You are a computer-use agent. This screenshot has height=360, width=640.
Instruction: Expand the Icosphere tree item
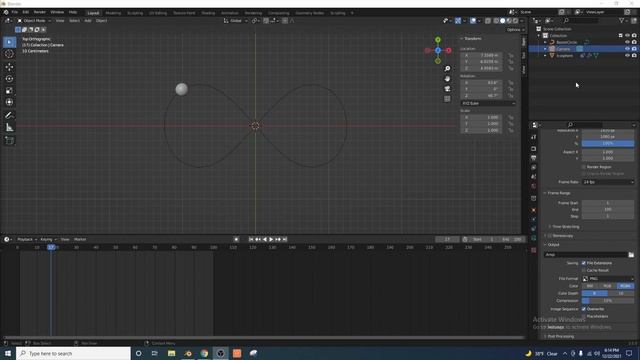click(x=545, y=56)
